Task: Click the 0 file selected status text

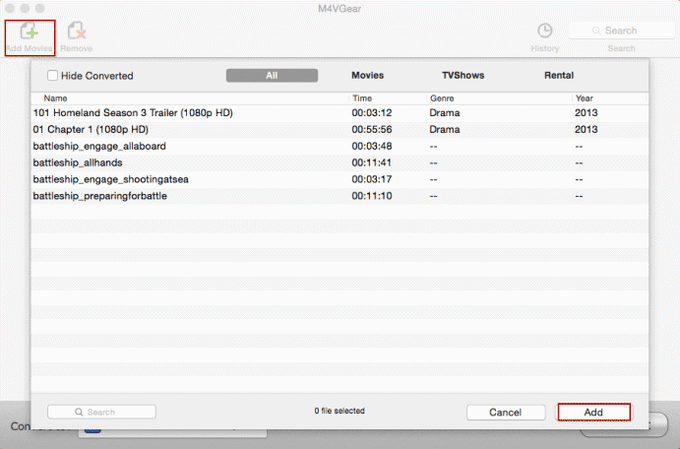Action: pos(340,411)
